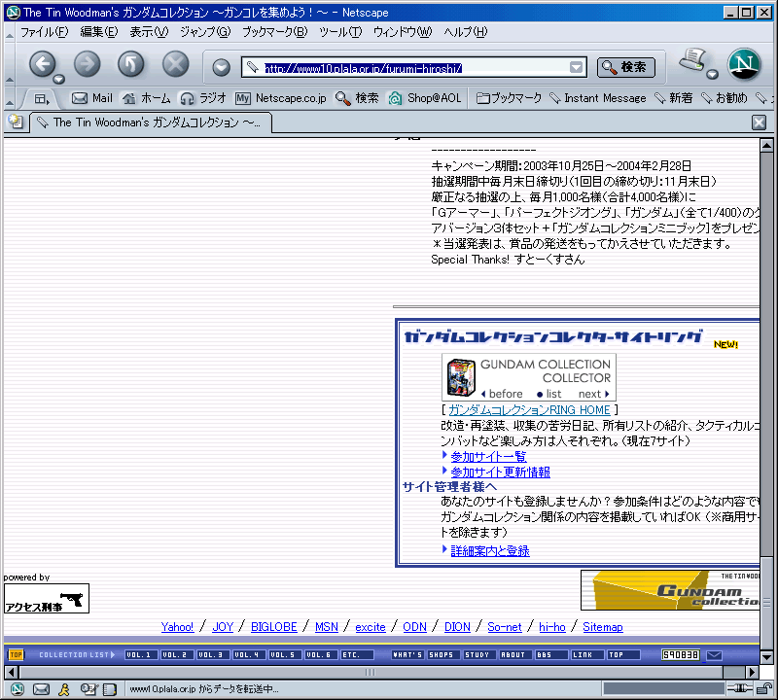The width and height of the screenshot is (778, 700).
Task: Click the Forward navigation arrow
Action: tap(87, 64)
